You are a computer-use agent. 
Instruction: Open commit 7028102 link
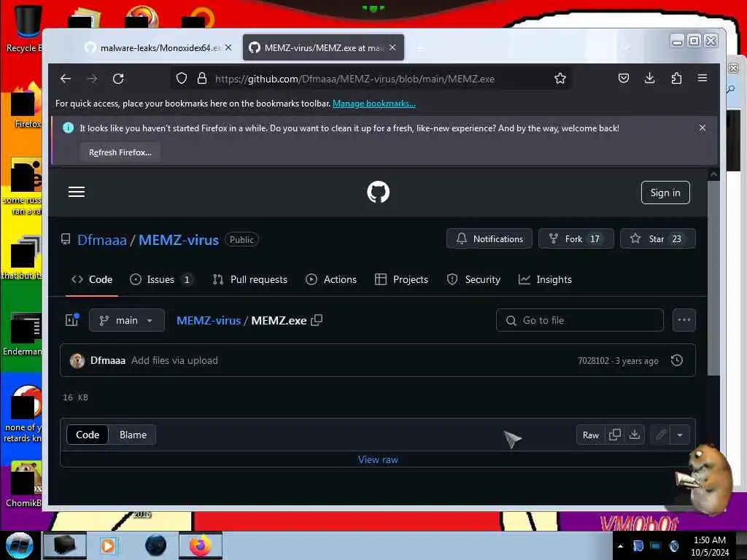coord(594,360)
